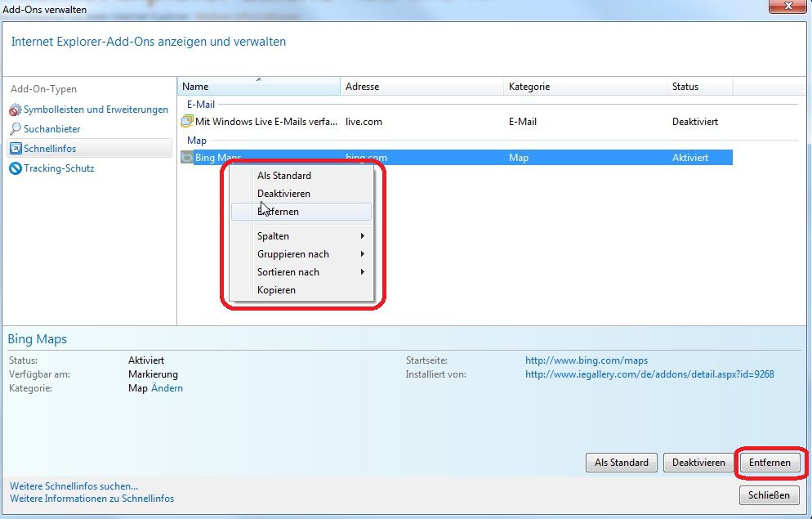This screenshot has width=812, height=519.
Task: Click the Suchanbieter magnifier icon
Action: 16,129
